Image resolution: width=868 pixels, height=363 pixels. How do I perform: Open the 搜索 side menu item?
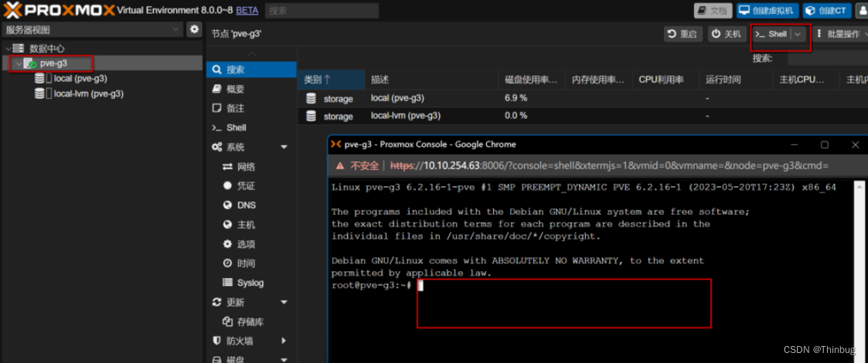pyautogui.click(x=251, y=70)
